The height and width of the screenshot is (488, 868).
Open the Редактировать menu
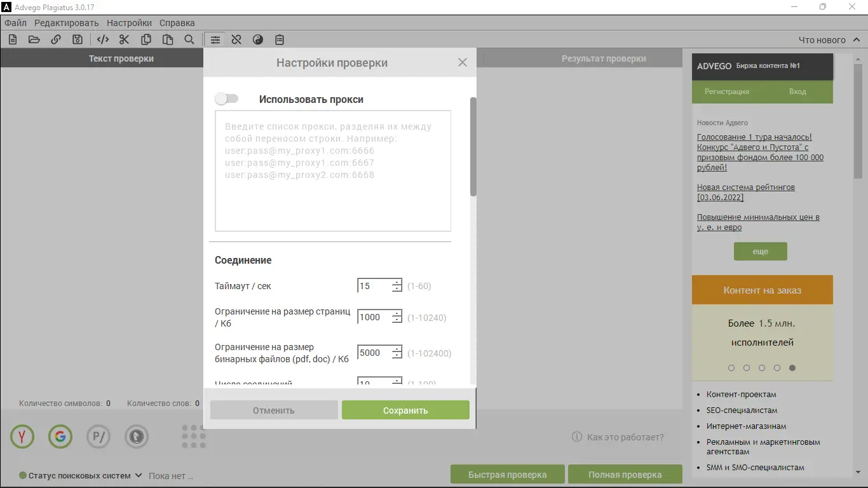click(x=67, y=23)
